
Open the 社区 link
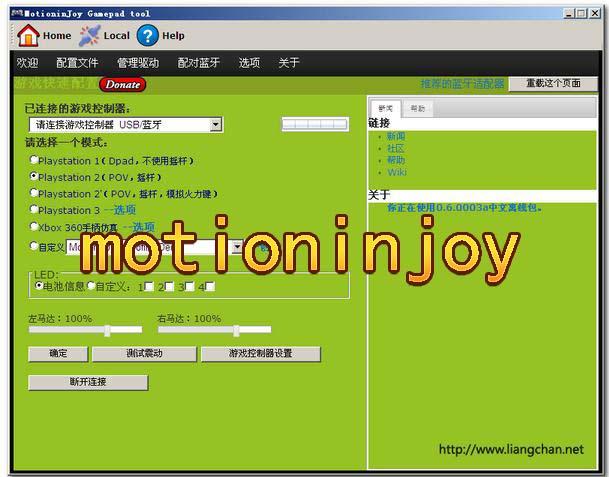tap(396, 148)
